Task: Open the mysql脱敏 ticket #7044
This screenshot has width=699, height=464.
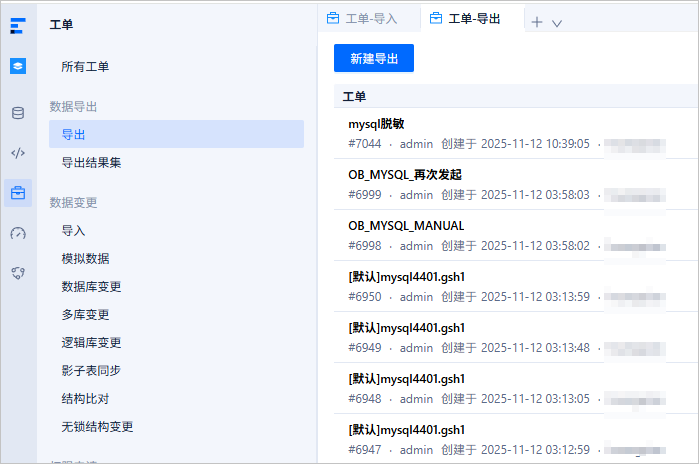Action: click(x=516, y=134)
